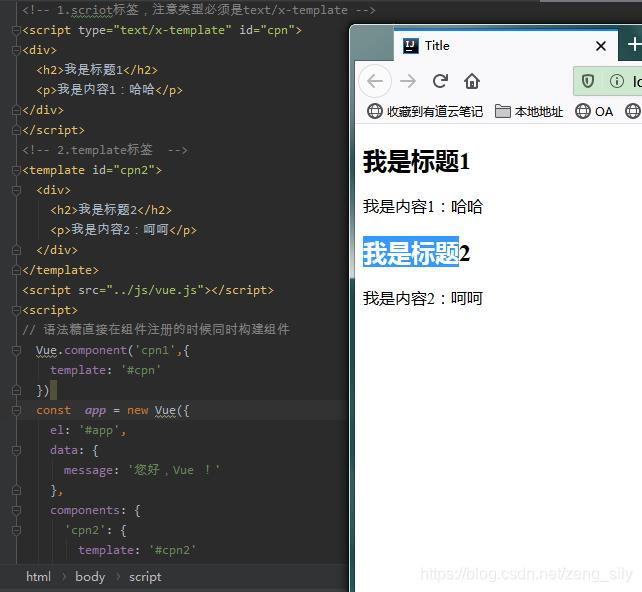Place cursor on template: '#cpn' line

pyautogui.click(x=105, y=371)
